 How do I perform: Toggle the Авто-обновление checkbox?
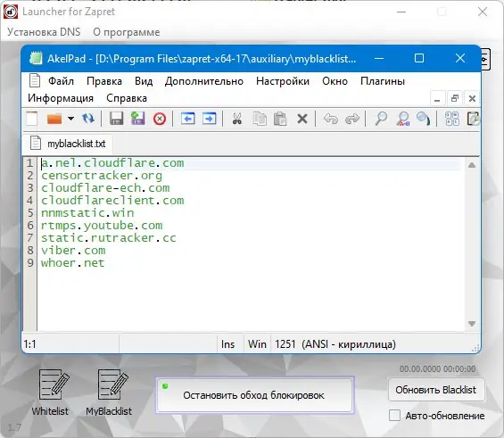(394, 415)
